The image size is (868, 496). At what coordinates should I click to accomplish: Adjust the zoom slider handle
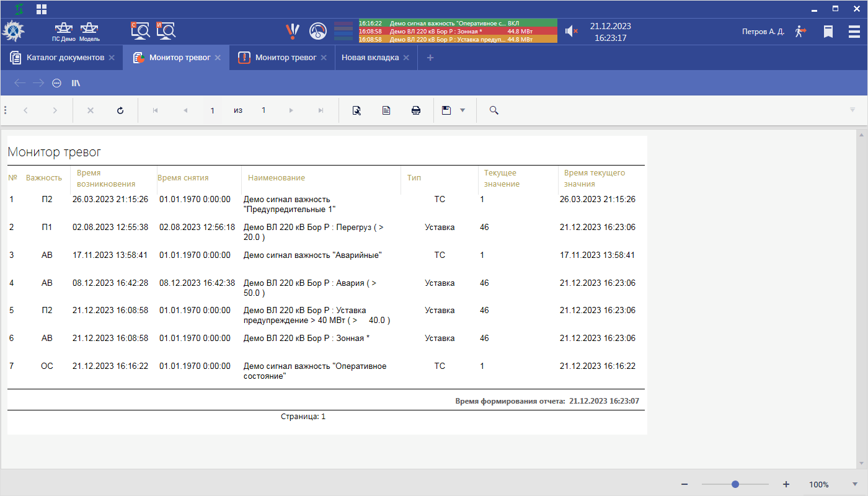(735, 484)
